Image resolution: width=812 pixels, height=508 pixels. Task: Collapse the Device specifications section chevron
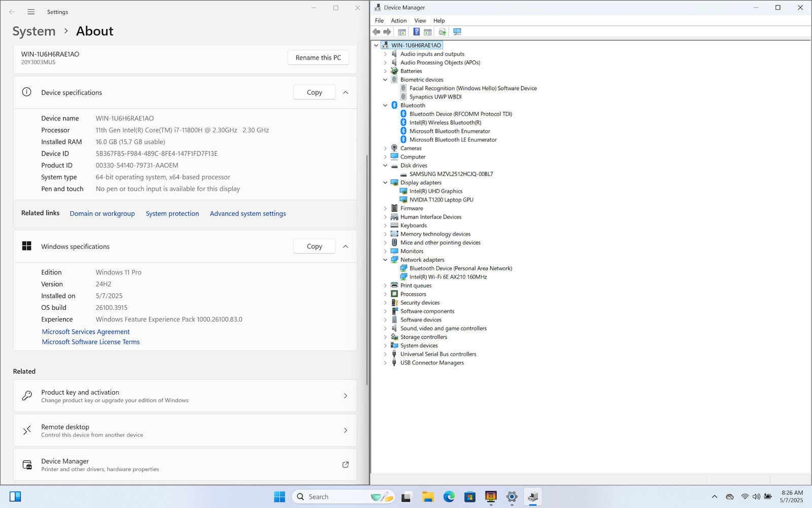(x=346, y=92)
